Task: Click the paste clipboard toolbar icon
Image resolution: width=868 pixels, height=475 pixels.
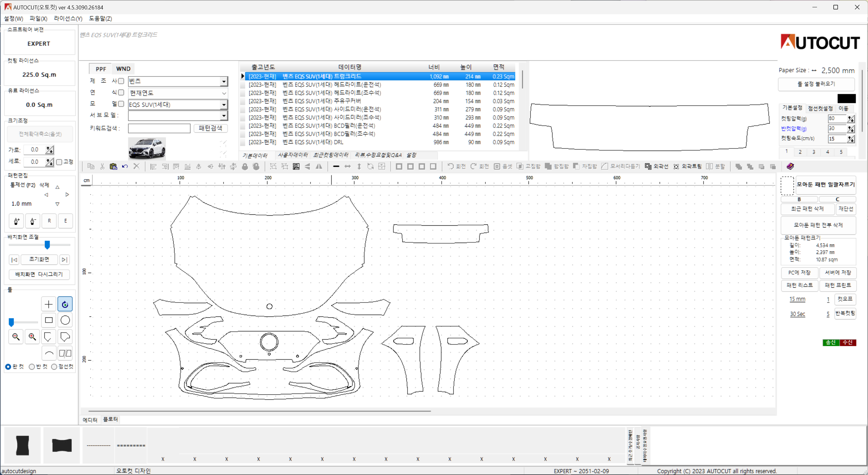Action: 113,166
